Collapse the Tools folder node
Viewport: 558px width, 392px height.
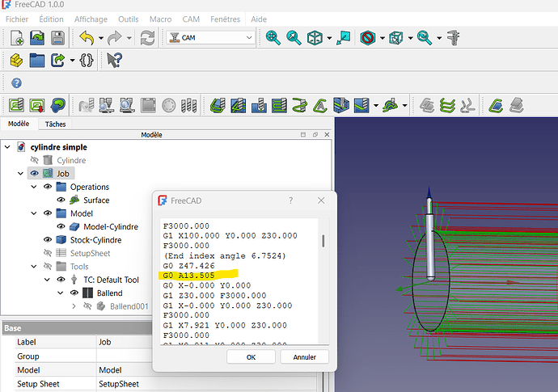(34, 266)
